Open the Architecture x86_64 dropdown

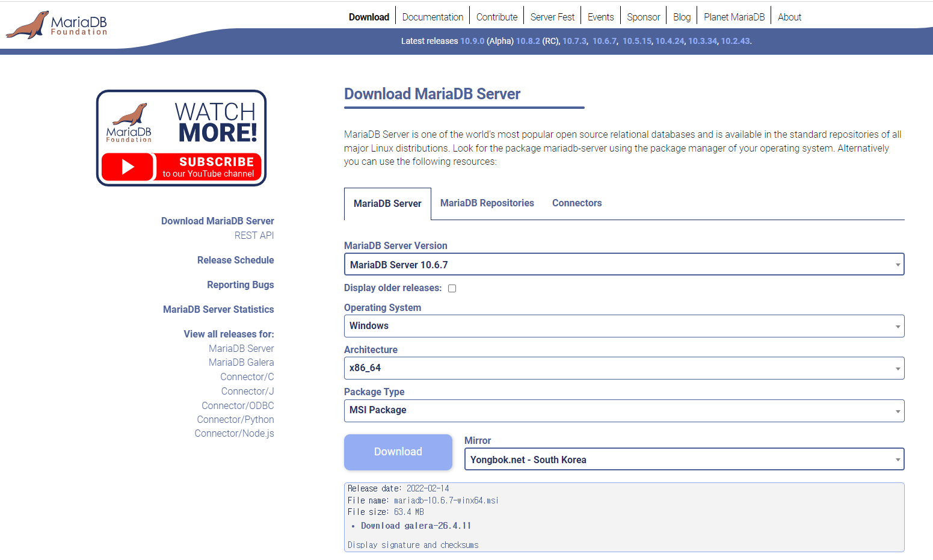[x=624, y=368]
